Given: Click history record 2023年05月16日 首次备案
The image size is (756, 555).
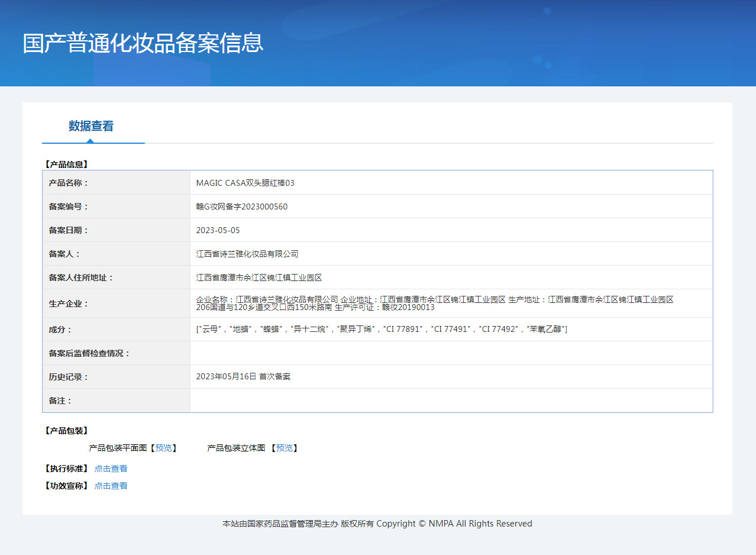Looking at the screenshot, I should pos(243,376).
